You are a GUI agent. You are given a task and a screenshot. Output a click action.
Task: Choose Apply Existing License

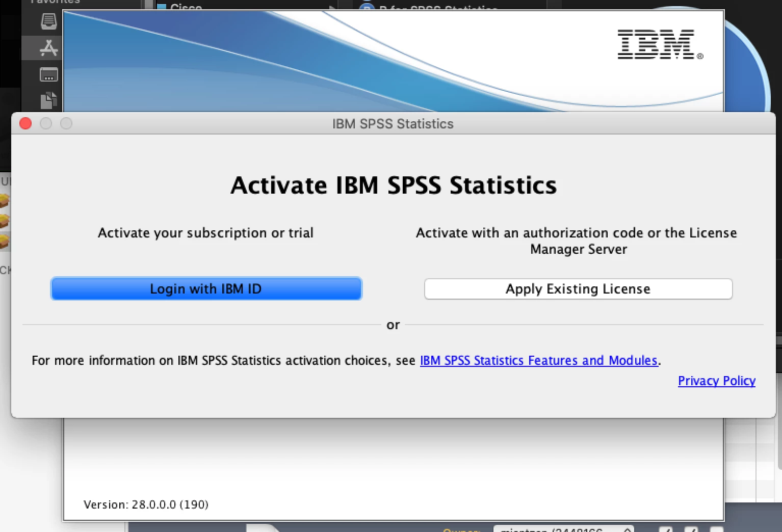578,289
